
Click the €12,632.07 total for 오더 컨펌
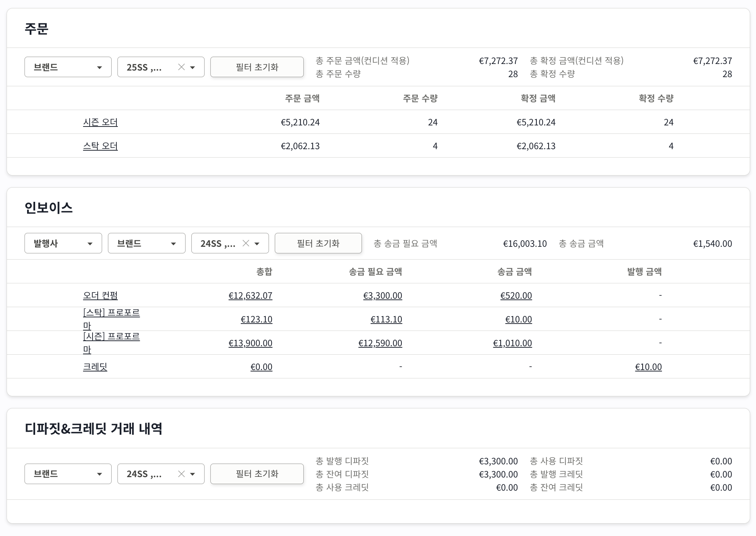tap(251, 295)
